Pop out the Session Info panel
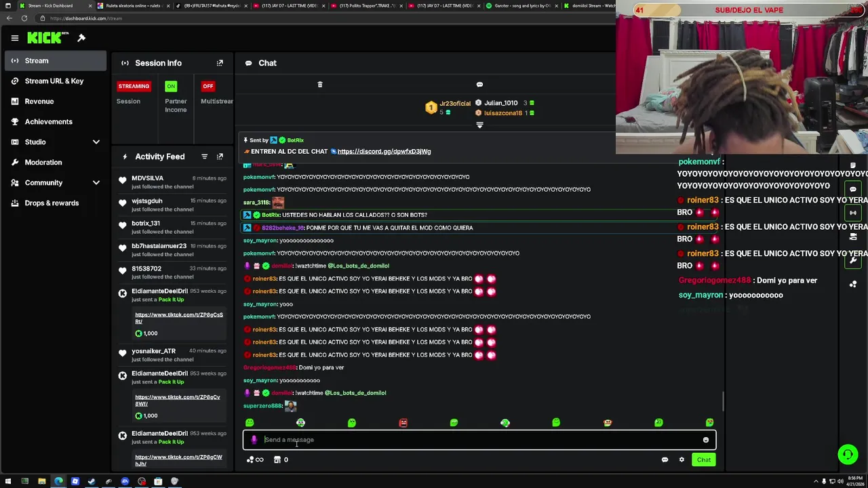The height and width of the screenshot is (488, 868). tap(220, 63)
